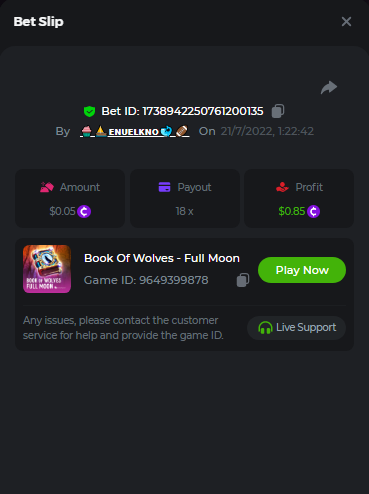Screen dimensions: 369x494
Task: Copy the Bet ID to clipboard
Action: pos(278,111)
